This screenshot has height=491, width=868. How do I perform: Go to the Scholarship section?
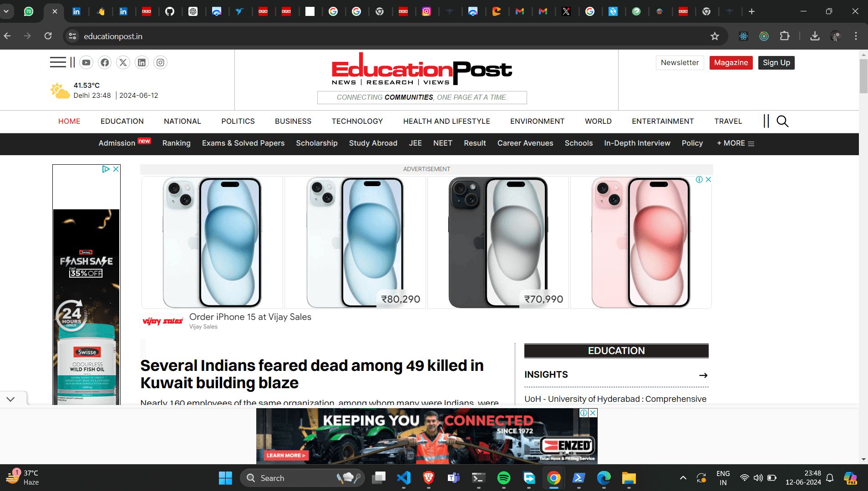click(x=316, y=143)
